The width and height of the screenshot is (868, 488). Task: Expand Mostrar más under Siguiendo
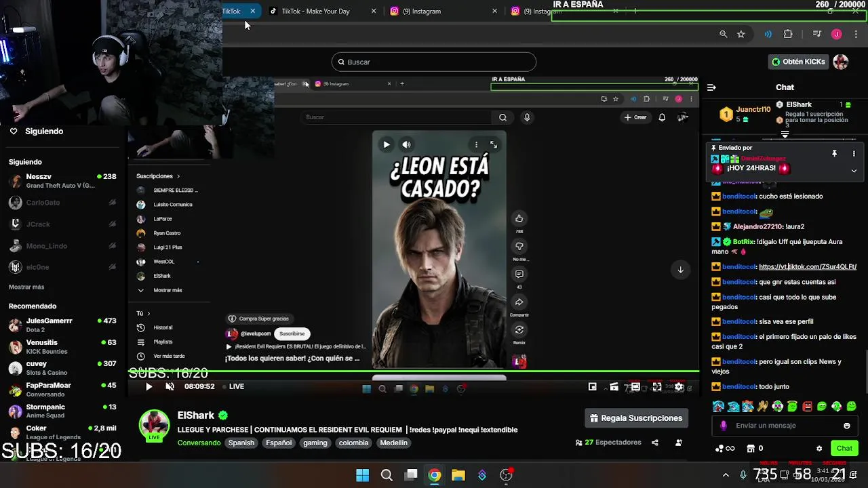(26, 287)
